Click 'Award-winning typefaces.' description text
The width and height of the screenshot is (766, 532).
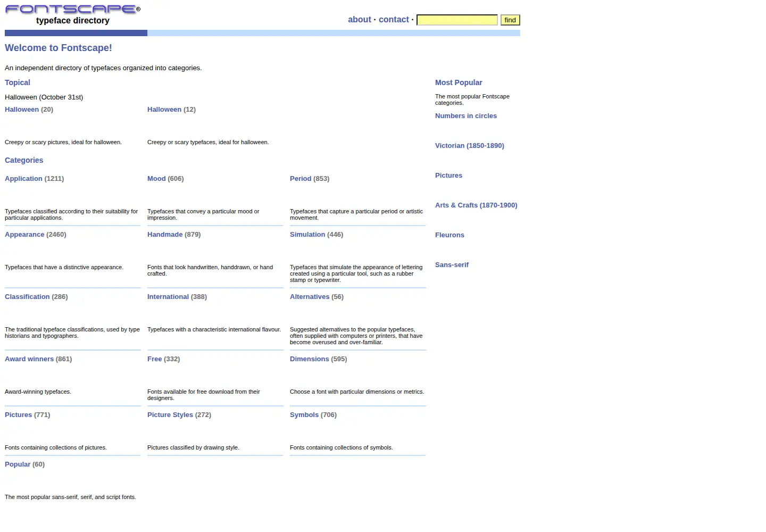(38, 392)
